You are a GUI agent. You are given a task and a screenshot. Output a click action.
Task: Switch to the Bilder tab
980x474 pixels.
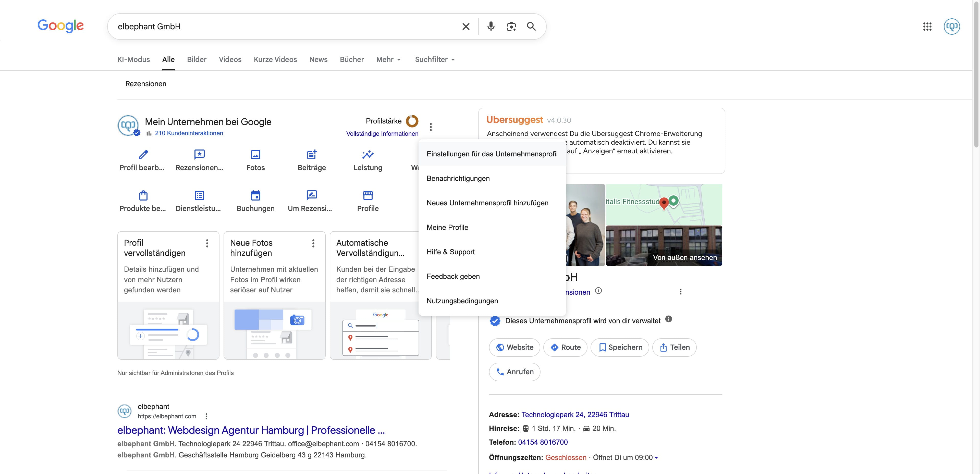click(x=197, y=59)
